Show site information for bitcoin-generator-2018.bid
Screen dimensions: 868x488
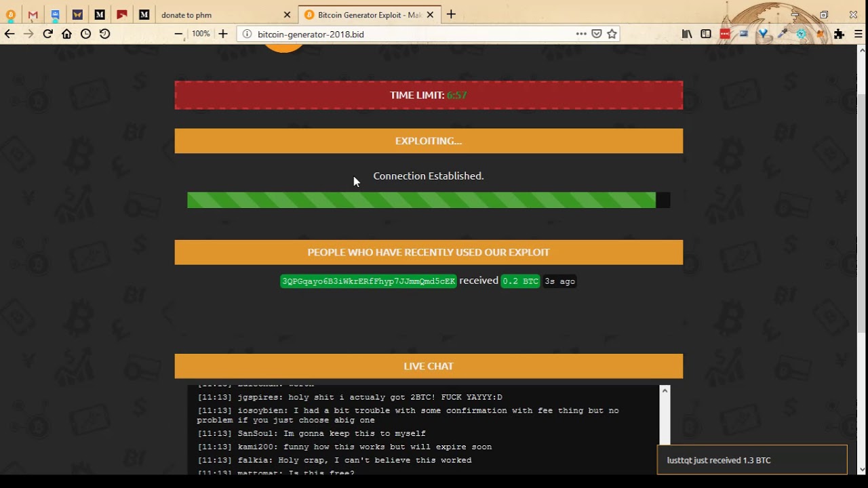click(247, 34)
